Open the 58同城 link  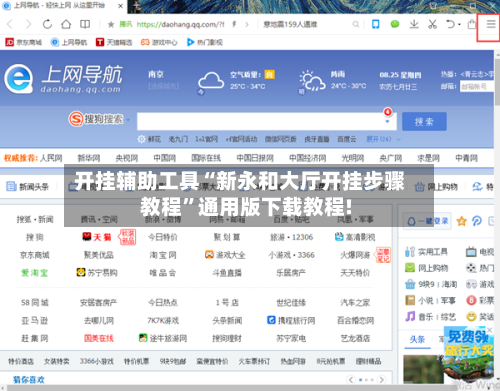[x=35, y=303]
